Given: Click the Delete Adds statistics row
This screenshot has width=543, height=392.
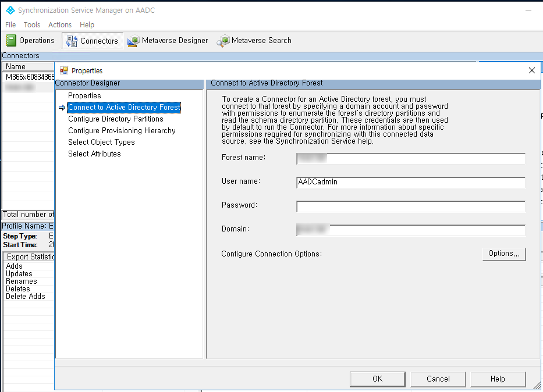Looking at the screenshot, I should [x=29, y=297].
